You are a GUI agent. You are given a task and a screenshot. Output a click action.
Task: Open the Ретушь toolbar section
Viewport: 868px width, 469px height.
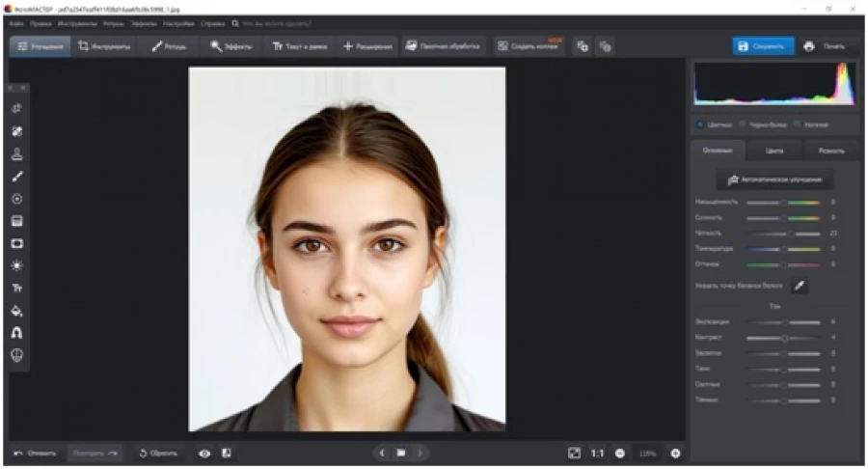point(169,46)
